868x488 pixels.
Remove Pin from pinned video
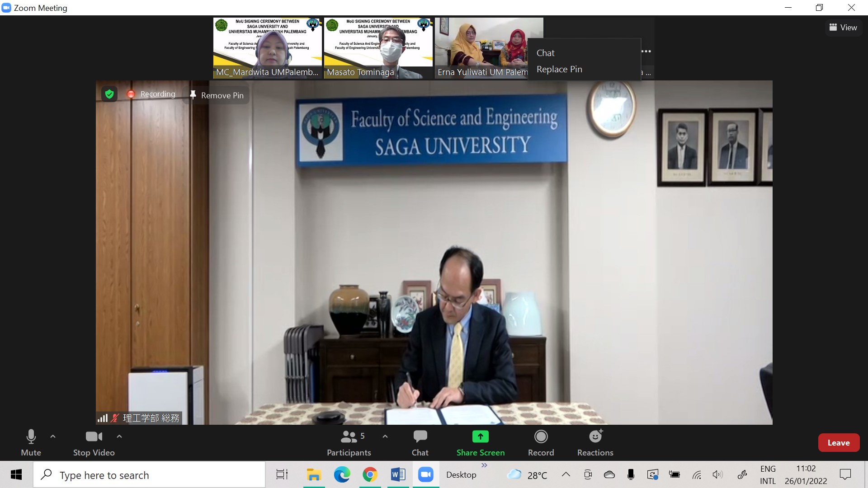(217, 95)
